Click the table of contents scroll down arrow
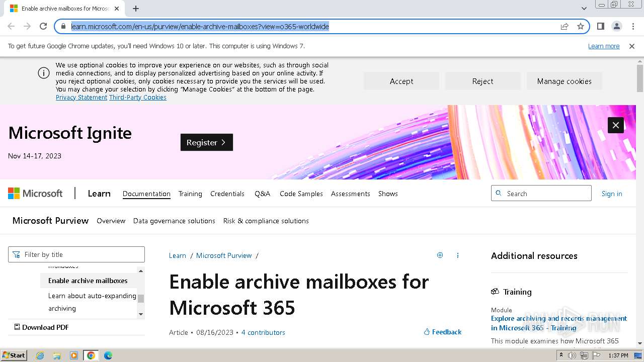This screenshot has height=362, width=644. [141, 314]
